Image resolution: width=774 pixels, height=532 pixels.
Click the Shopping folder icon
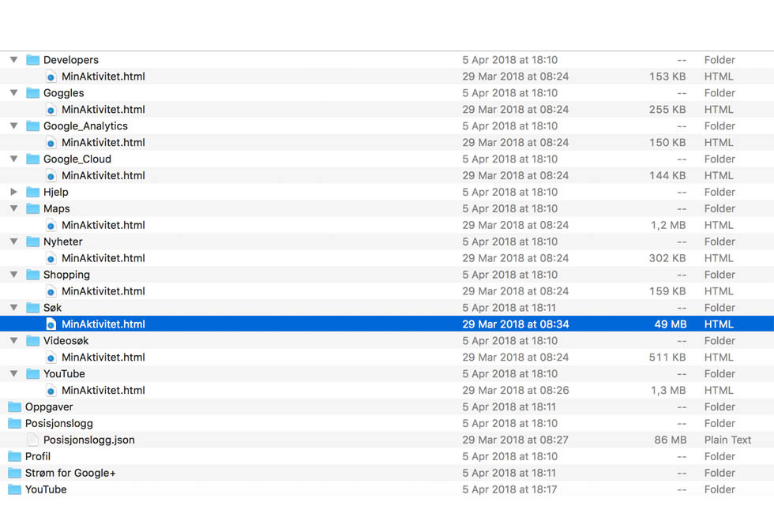tap(32, 275)
